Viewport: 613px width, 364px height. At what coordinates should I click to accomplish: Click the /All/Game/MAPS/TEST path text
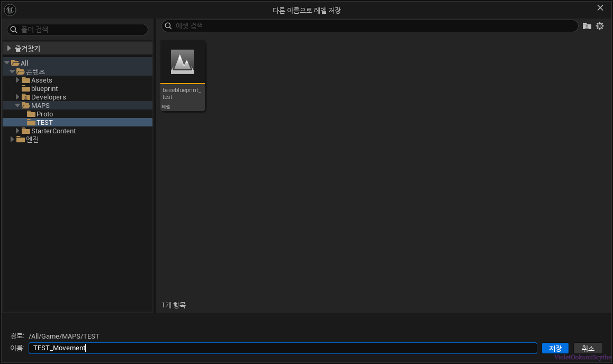64,336
